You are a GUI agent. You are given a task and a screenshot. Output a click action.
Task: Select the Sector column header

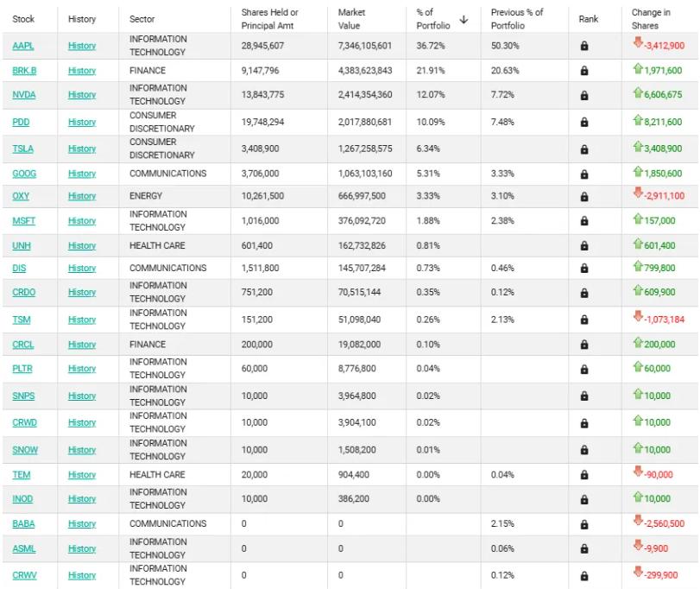pyautogui.click(x=142, y=19)
